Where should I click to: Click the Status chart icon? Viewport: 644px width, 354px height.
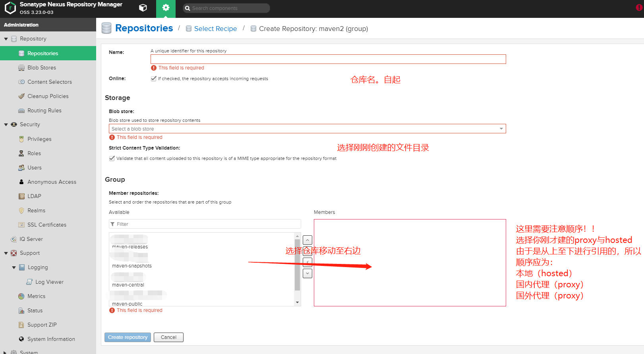(x=21, y=311)
